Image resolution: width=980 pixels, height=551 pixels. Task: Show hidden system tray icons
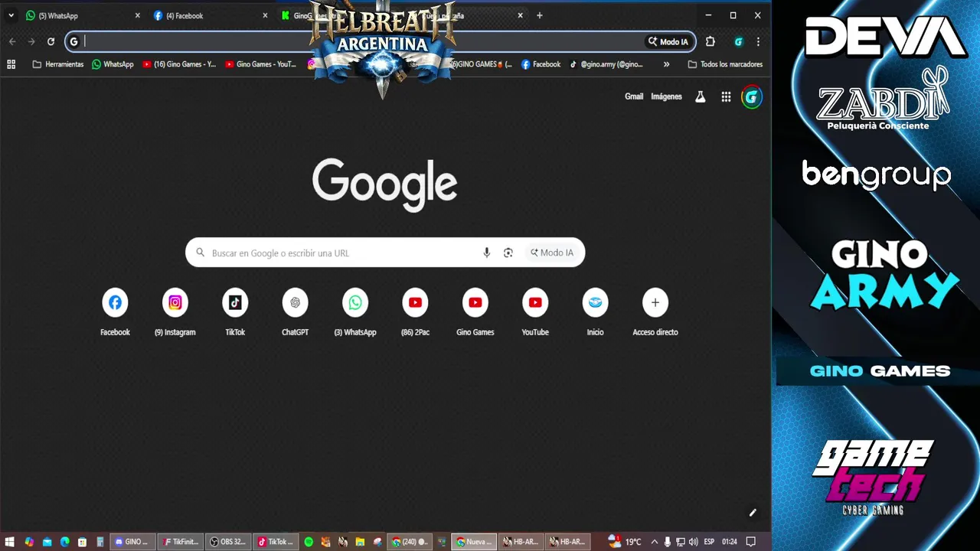(654, 542)
